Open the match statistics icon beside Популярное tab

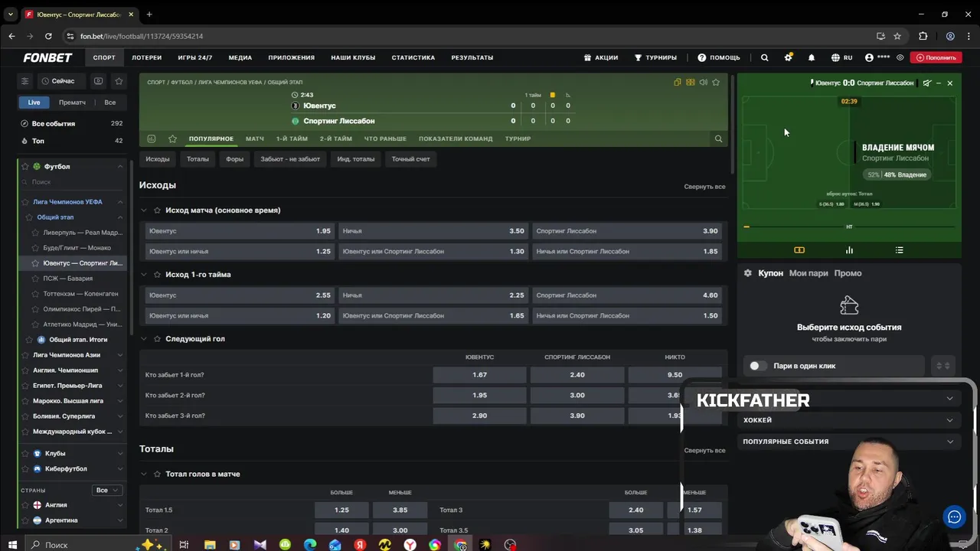click(x=152, y=139)
